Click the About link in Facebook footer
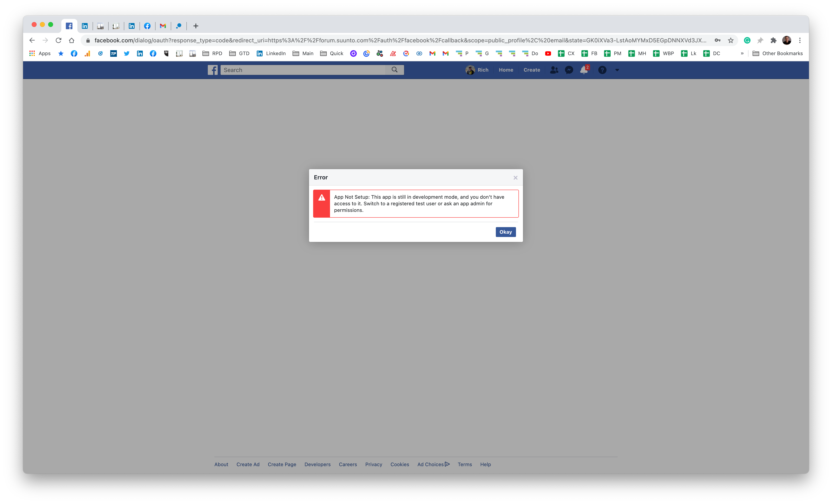Viewport: 832px width, 504px height. point(221,464)
